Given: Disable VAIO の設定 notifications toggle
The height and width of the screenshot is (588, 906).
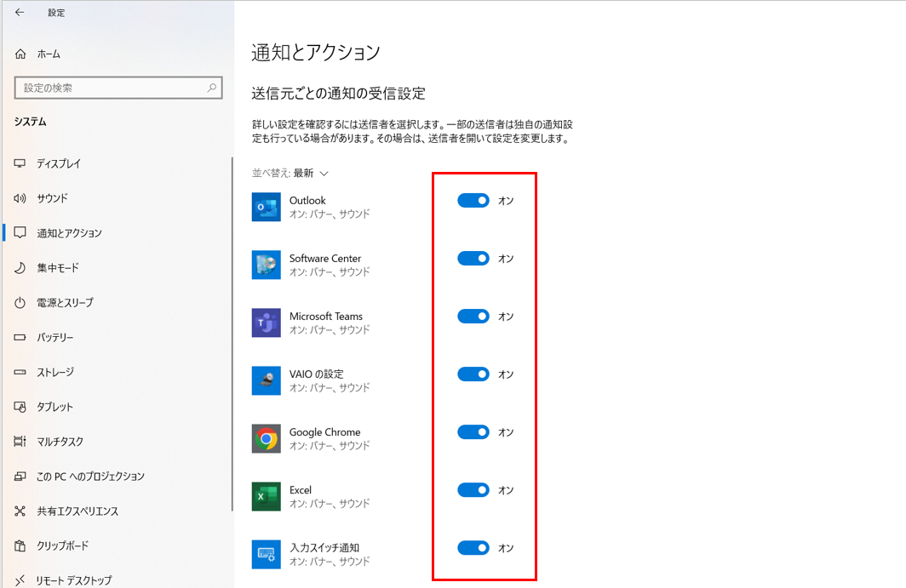Looking at the screenshot, I should coord(473,374).
